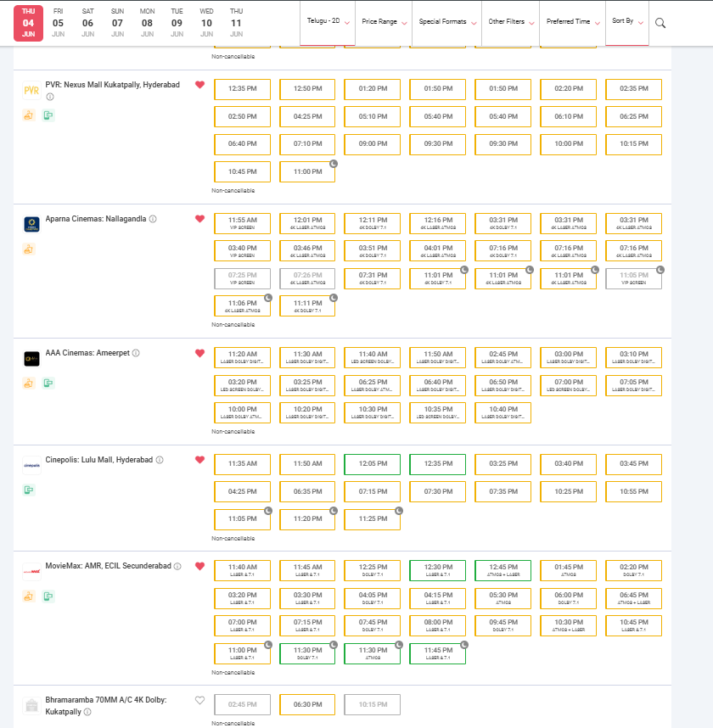Favorite Bhramaramba 70MM Kukatpally heart

(199, 700)
